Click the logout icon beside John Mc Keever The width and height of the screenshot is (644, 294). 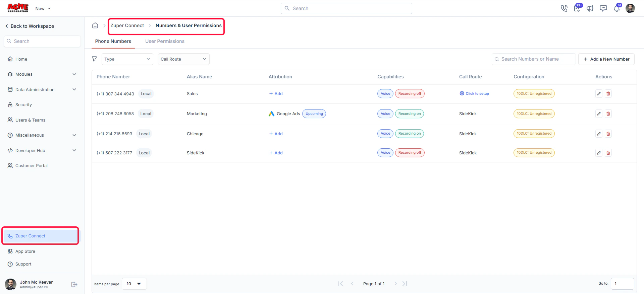point(74,285)
